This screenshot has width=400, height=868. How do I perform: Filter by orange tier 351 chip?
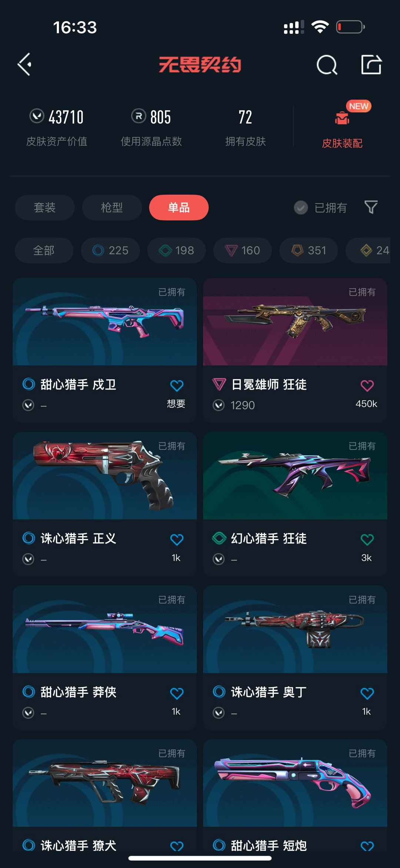tap(309, 250)
